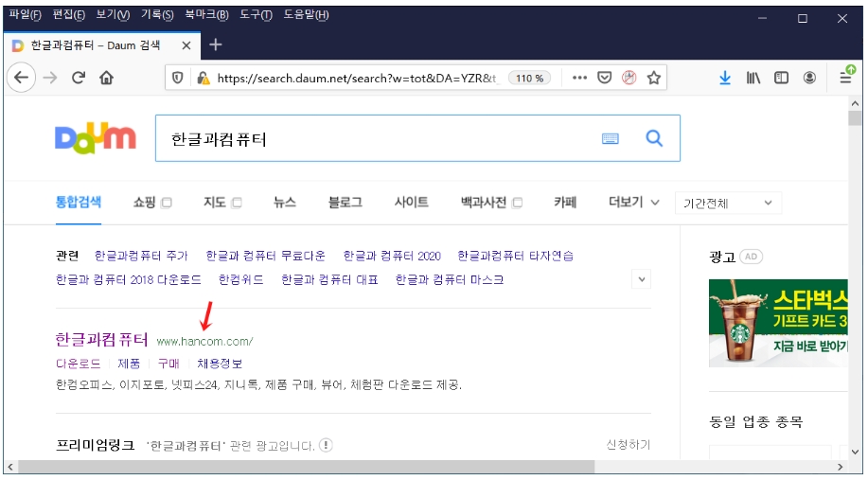Open the on-screen keyboard icon in search box
Screen dimensions: 868x480
(x=610, y=138)
